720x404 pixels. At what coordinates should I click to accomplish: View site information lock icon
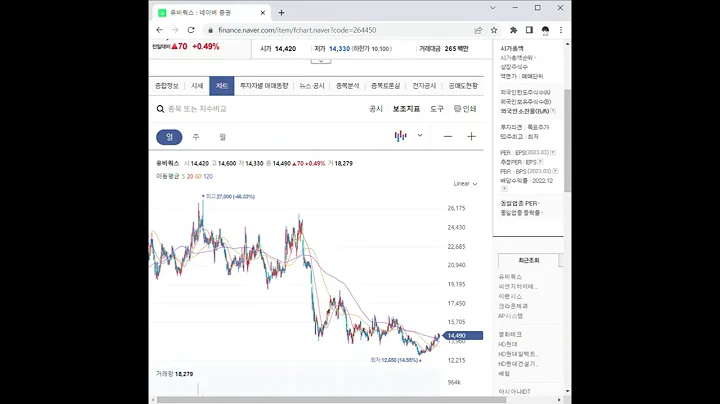[x=210, y=30]
